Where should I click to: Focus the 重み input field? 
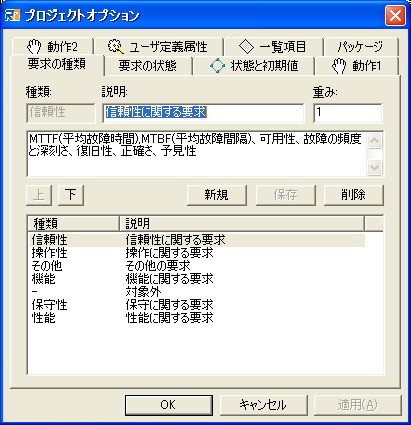pyautogui.click(x=348, y=113)
